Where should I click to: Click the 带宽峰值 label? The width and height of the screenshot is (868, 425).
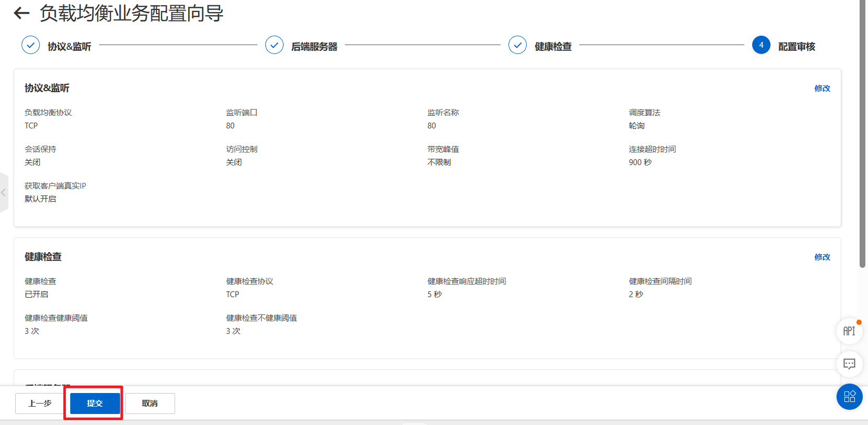443,149
